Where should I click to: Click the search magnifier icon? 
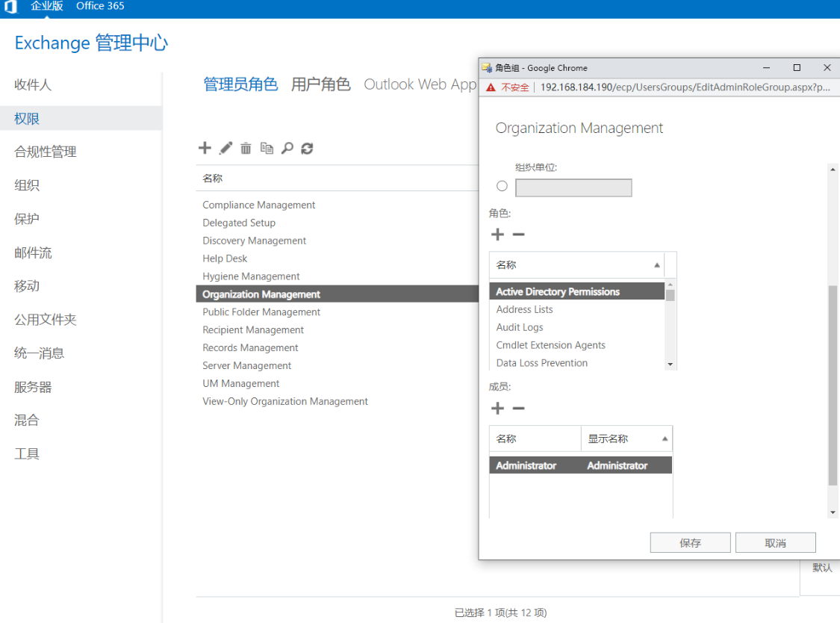pos(287,148)
